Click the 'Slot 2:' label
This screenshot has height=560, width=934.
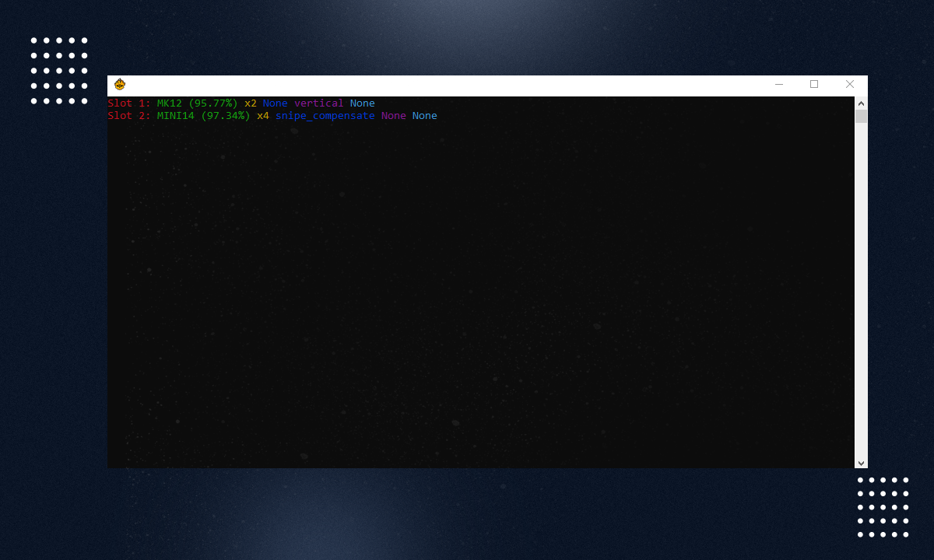tap(129, 116)
